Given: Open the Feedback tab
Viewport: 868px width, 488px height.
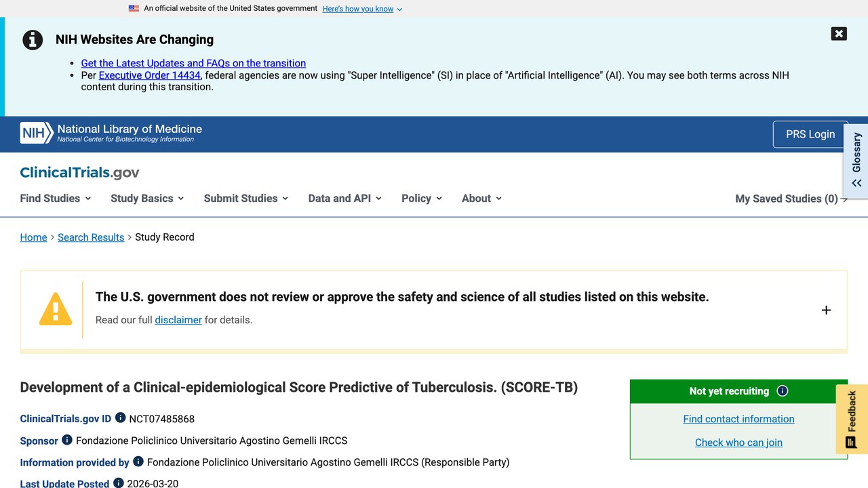Looking at the screenshot, I should [x=852, y=419].
